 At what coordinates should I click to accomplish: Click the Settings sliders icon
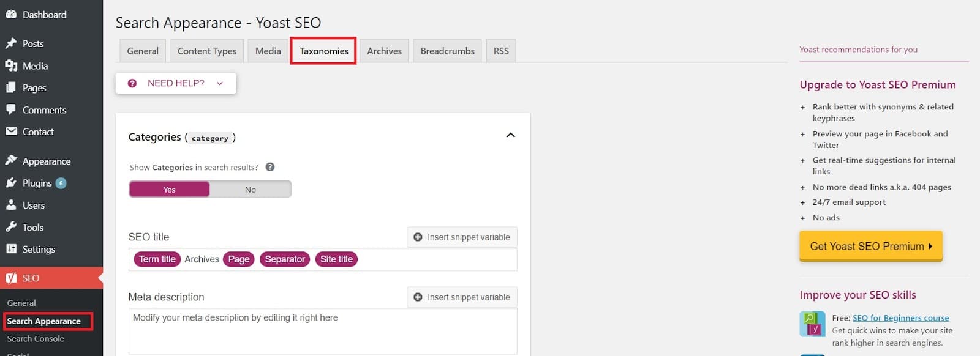(11, 249)
